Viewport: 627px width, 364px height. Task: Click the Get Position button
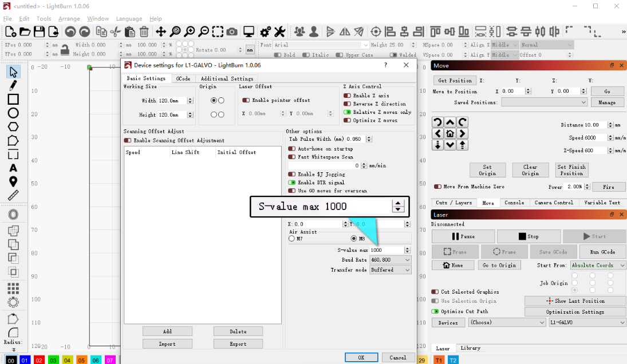455,80
